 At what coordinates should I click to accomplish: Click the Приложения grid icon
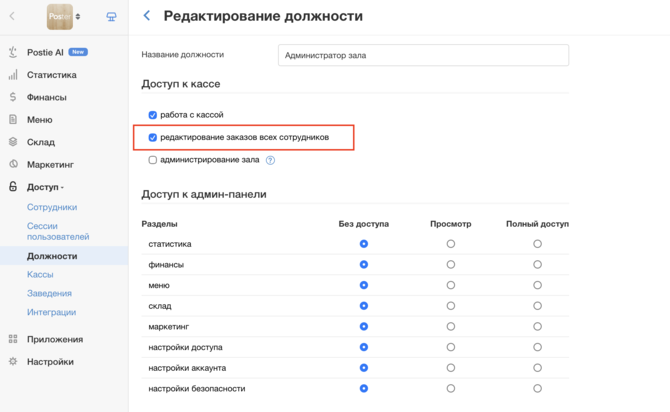pos(13,339)
